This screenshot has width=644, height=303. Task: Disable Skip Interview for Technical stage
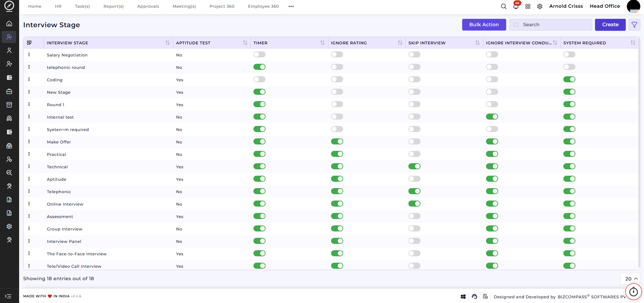(x=414, y=166)
